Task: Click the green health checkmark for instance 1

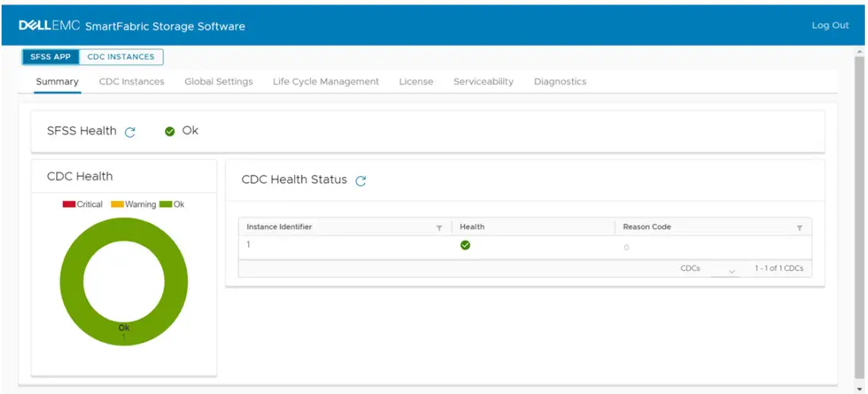Action: pos(465,245)
